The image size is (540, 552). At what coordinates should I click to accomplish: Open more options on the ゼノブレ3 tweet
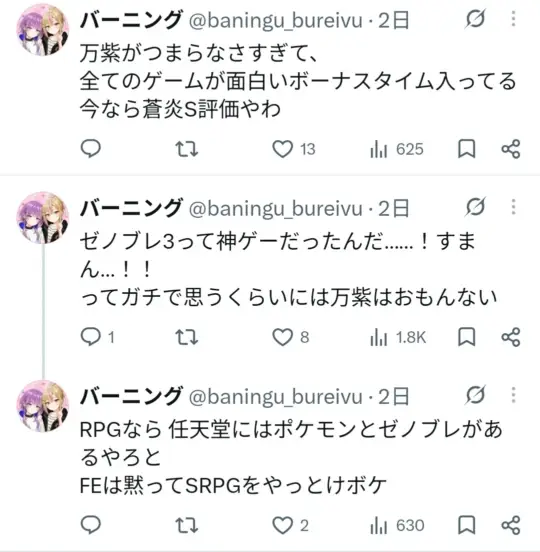[x=513, y=207]
